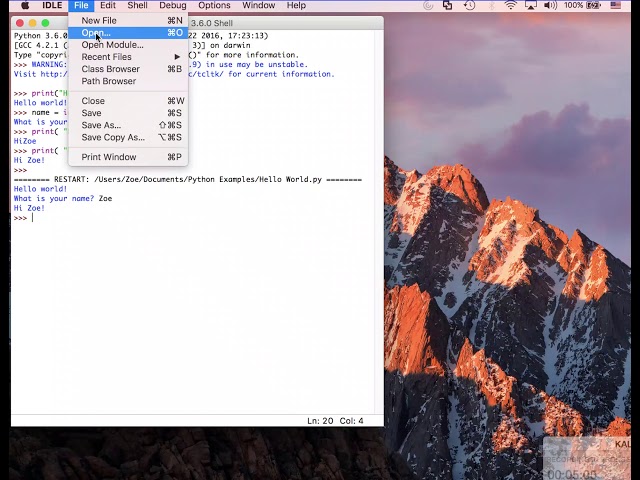This screenshot has width=640, height=480.
Task: Click the shell prompt input line
Action: click(x=192, y=218)
